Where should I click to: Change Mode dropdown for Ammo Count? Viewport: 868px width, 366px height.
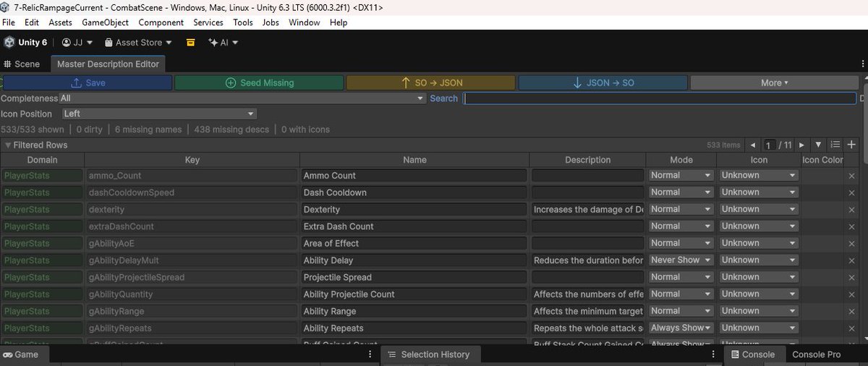pos(681,175)
